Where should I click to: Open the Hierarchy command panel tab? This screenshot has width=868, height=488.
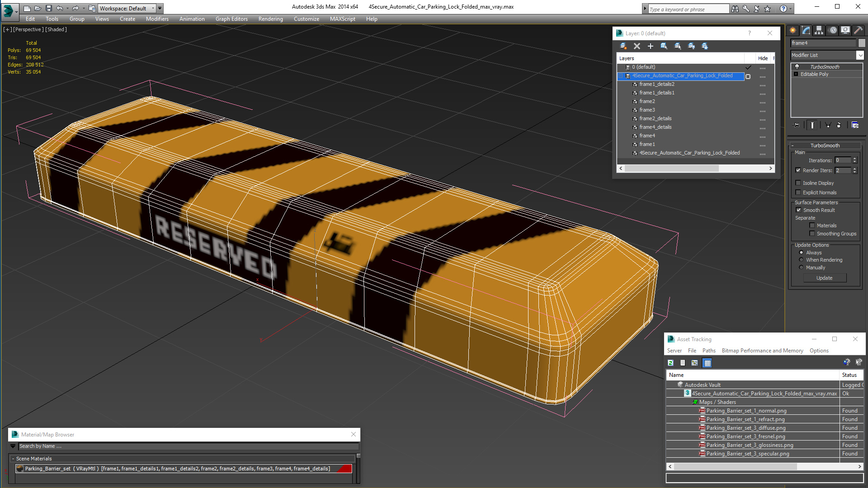819,30
